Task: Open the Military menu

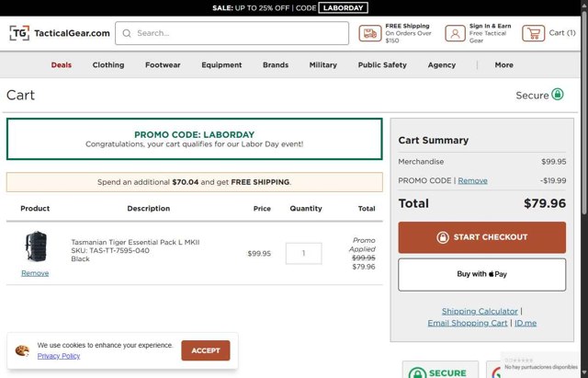Action: coord(323,65)
